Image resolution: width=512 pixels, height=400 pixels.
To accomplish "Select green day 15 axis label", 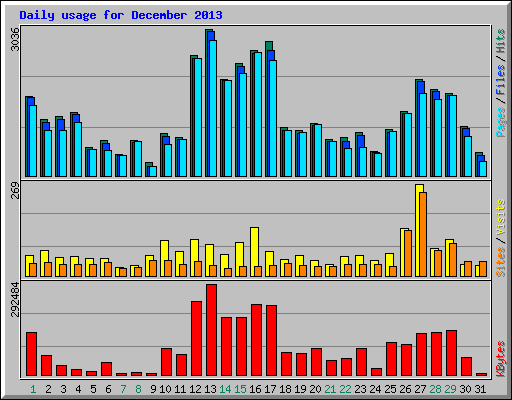I will pyautogui.click(x=240, y=389).
